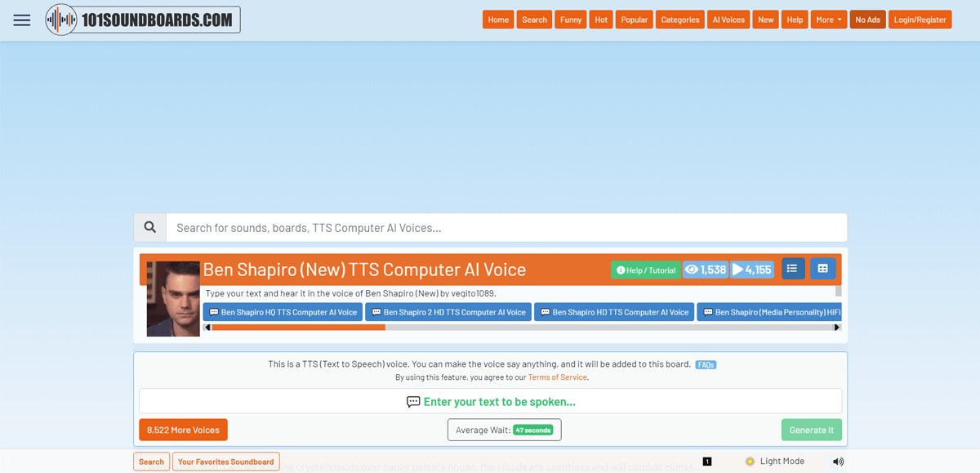Viewport: 980px width, 473px height.
Task: Open the AI Voices nav item
Action: [728, 20]
